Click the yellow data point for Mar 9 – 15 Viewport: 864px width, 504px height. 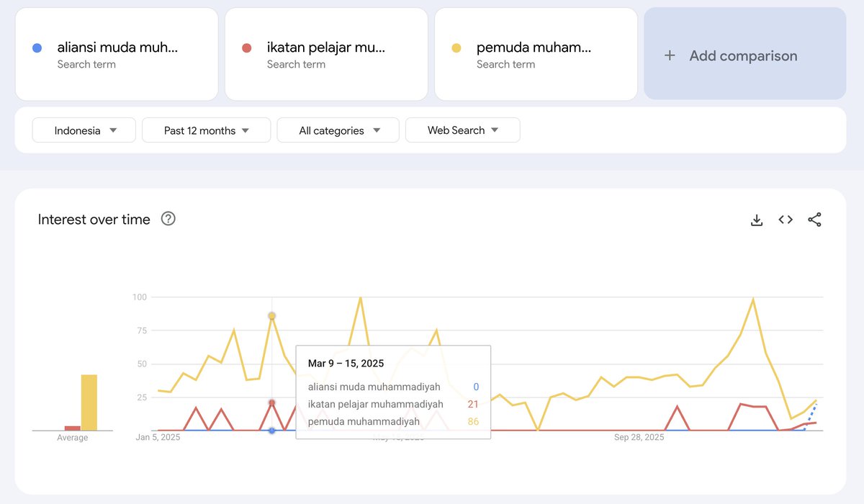271,316
